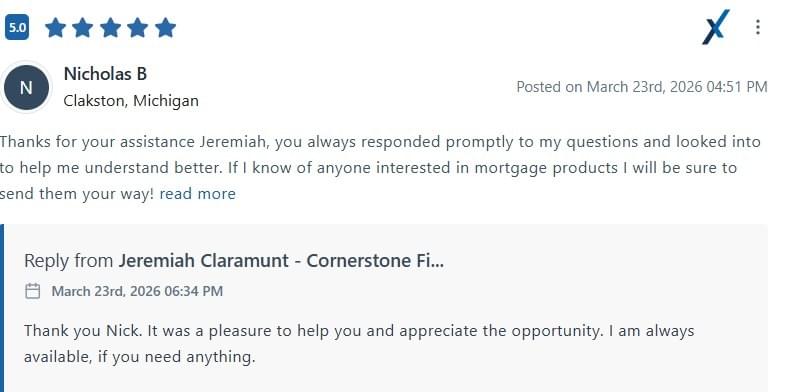Image resolution: width=790 pixels, height=392 pixels.
Task: Click Jeremiah Claramunt - Cornerstone reply author
Action: (x=281, y=261)
